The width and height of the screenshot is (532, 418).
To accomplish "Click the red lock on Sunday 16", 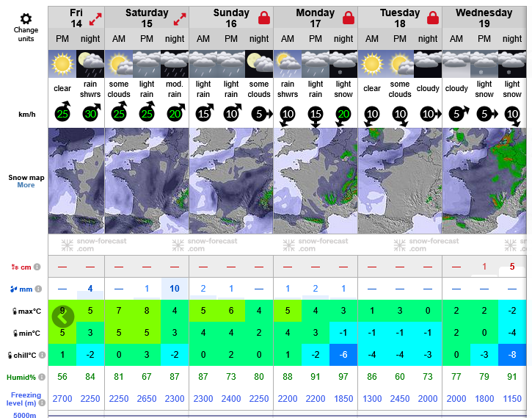I will tap(264, 18).
